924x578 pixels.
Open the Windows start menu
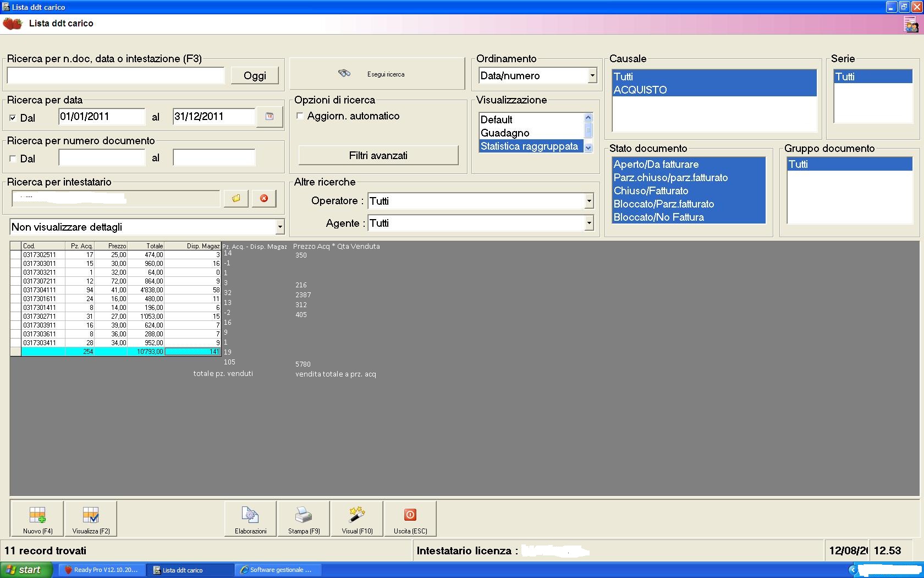coord(26,570)
